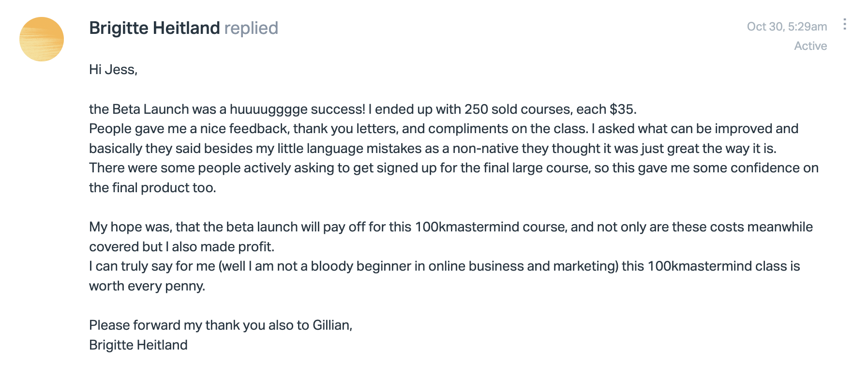Click the name 'Gillian' in the closing line
Viewport: 868px width, 366px height.
[x=331, y=325]
